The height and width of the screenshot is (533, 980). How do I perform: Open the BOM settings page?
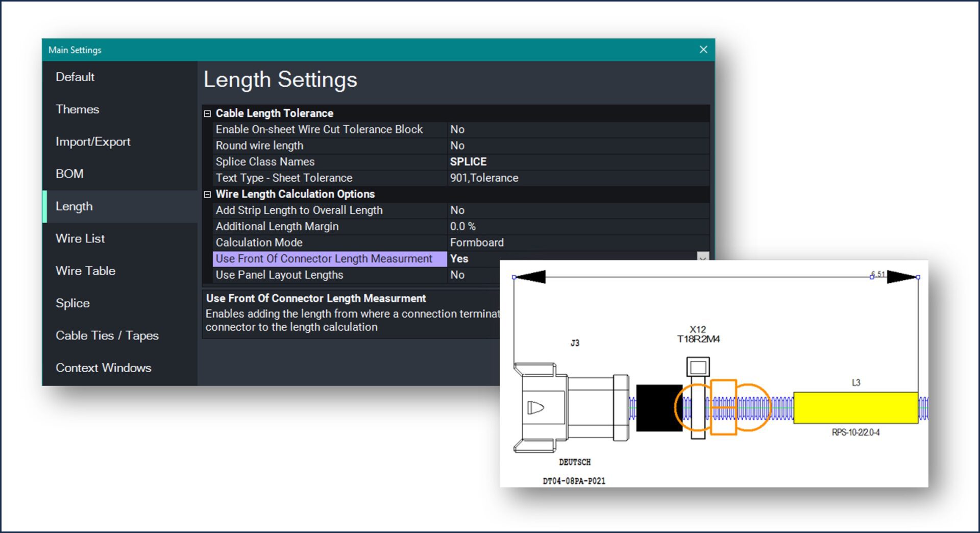(69, 174)
